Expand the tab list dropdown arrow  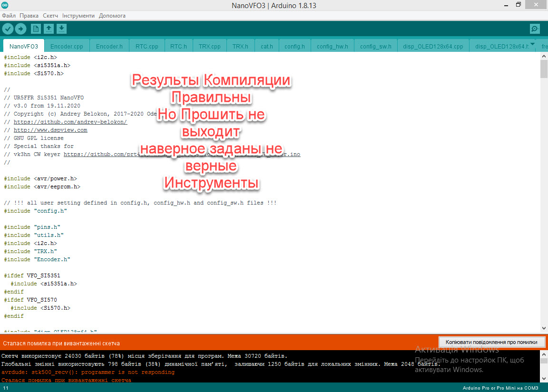coord(532,44)
